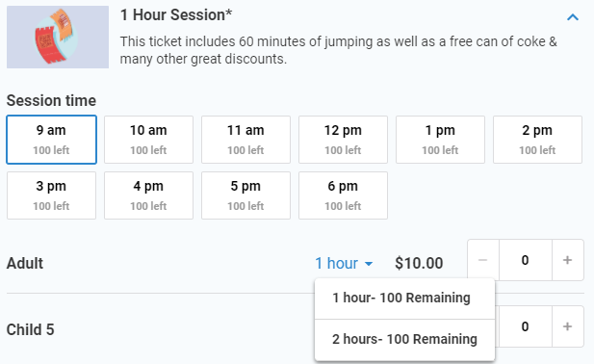The height and width of the screenshot is (364, 594).
Task: Select the 4 pm session time
Action: [148, 195]
